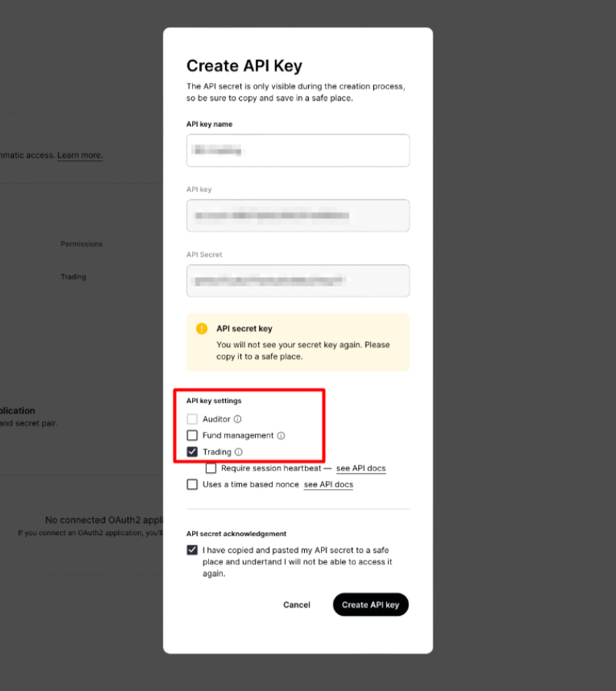The image size is (616, 691).
Task: Click yellow warning icon in API secret notice
Action: point(201,329)
